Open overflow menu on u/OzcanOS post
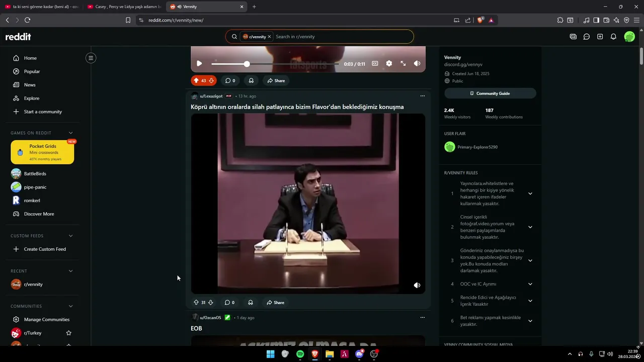This screenshot has height=362, width=644. pos(423,318)
